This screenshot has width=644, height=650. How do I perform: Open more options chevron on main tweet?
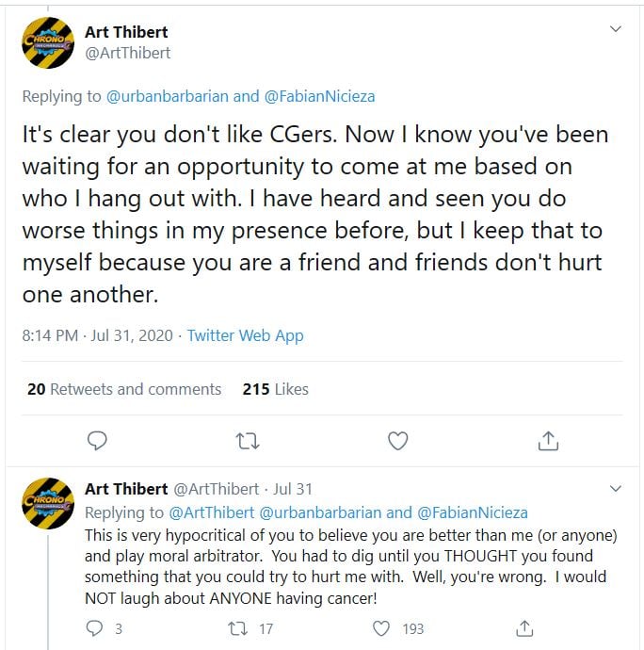[x=616, y=29]
